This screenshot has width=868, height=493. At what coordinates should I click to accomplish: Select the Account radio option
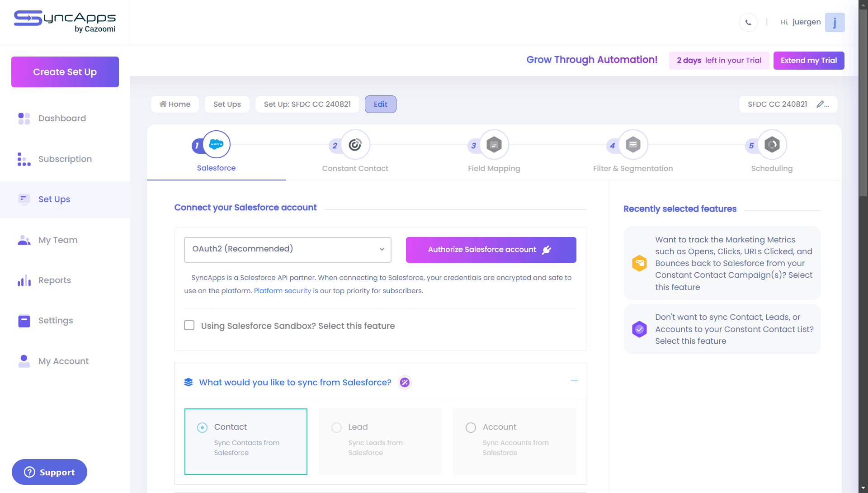(471, 427)
